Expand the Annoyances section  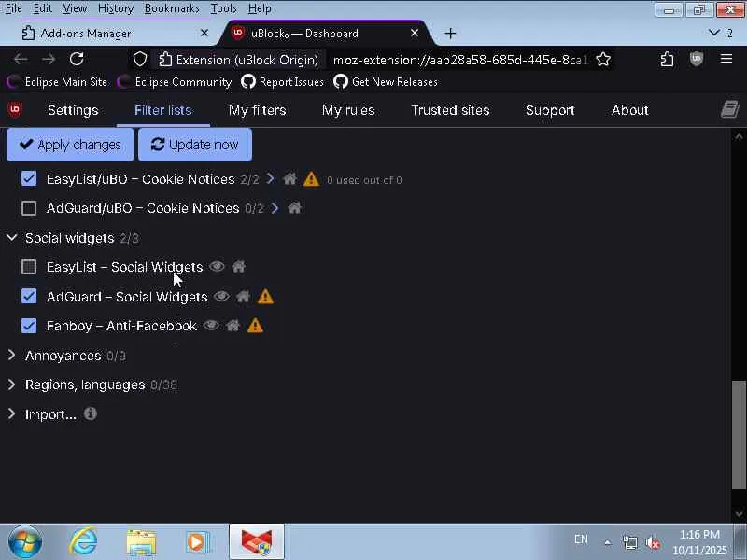click(x=12, y=356)
